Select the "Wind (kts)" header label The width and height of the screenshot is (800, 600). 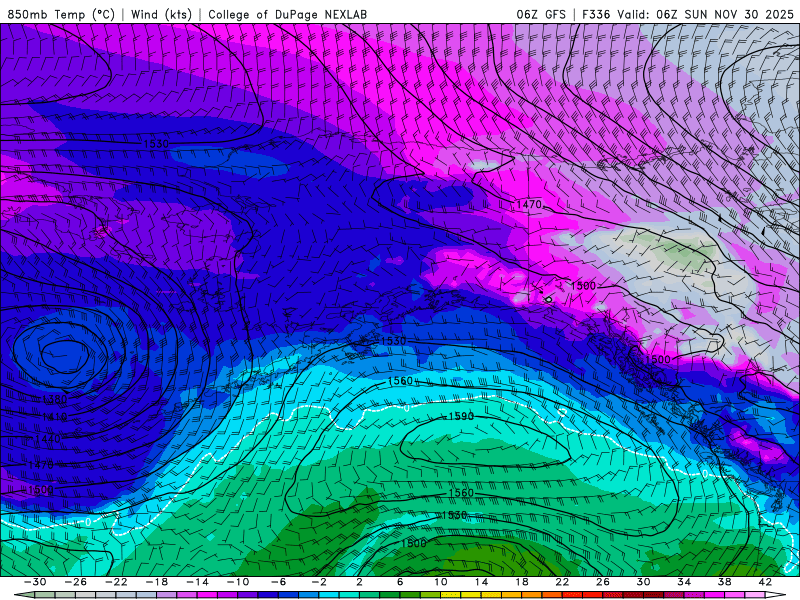(161, 14)
